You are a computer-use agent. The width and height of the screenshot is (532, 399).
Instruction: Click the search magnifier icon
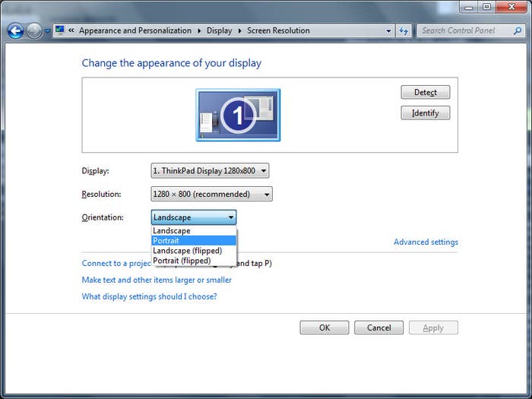pos(518,31)
